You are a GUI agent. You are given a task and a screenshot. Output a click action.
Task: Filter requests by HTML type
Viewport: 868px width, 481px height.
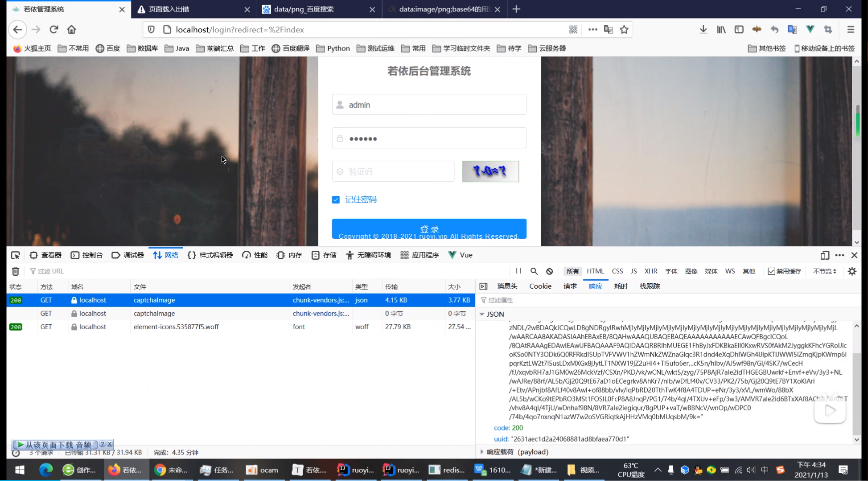pos(595,271)
